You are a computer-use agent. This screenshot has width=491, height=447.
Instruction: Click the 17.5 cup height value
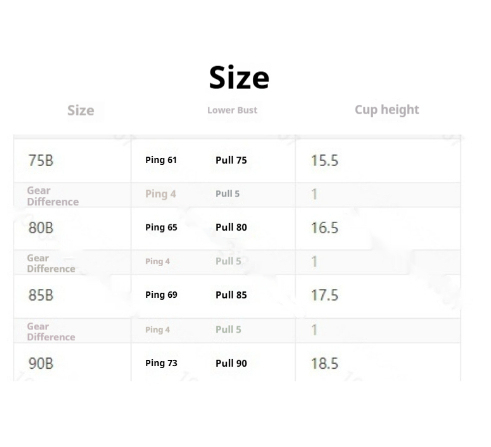coord(325,295)
